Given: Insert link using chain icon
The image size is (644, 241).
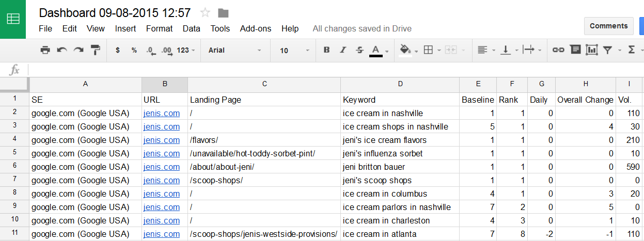Looking at the screenshot, I should click(x=558, y=50).
